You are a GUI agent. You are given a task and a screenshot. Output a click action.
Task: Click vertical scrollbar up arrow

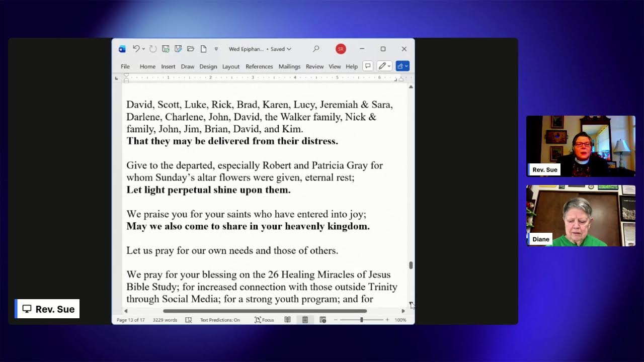point(411,87)
